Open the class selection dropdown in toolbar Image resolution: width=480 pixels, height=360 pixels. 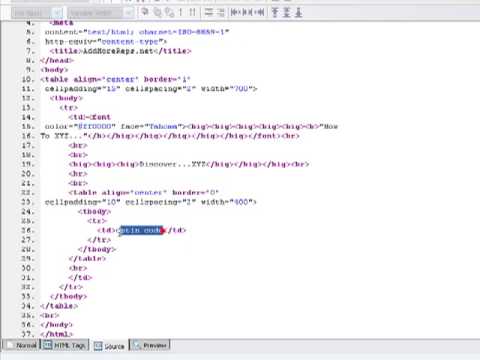pos(100,13)
